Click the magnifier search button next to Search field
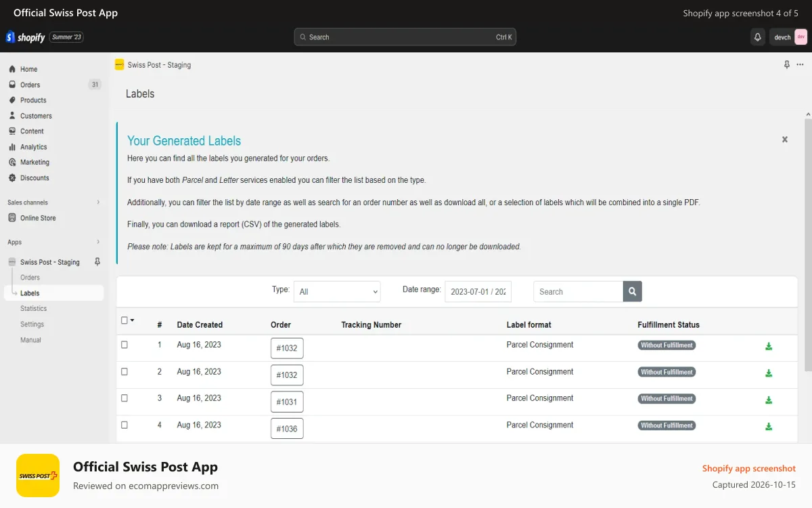 [x=632, y=292]
